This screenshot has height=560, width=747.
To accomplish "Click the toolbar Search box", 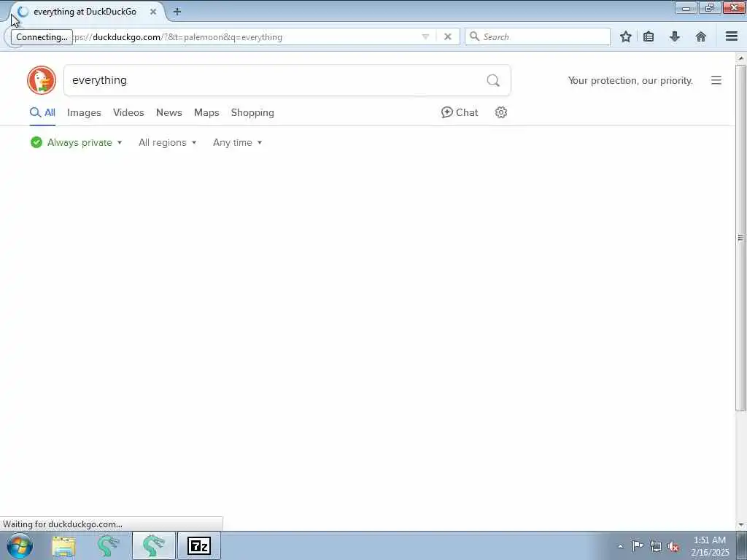I will click(x=538, y=36).
